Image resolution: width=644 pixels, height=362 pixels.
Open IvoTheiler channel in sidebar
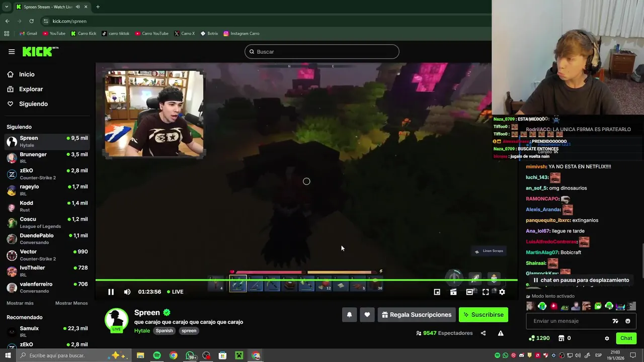pyautogui.click(x=47, y=271)
